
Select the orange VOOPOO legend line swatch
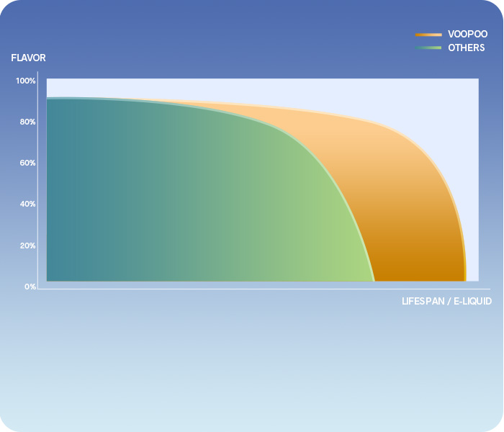tap(428, 35)
